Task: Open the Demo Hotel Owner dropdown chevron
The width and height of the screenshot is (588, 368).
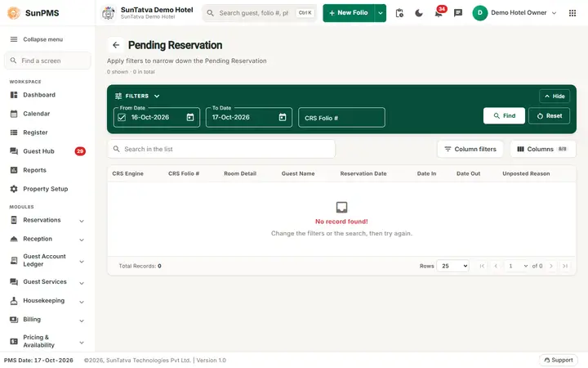Action: tap(554, 13)
